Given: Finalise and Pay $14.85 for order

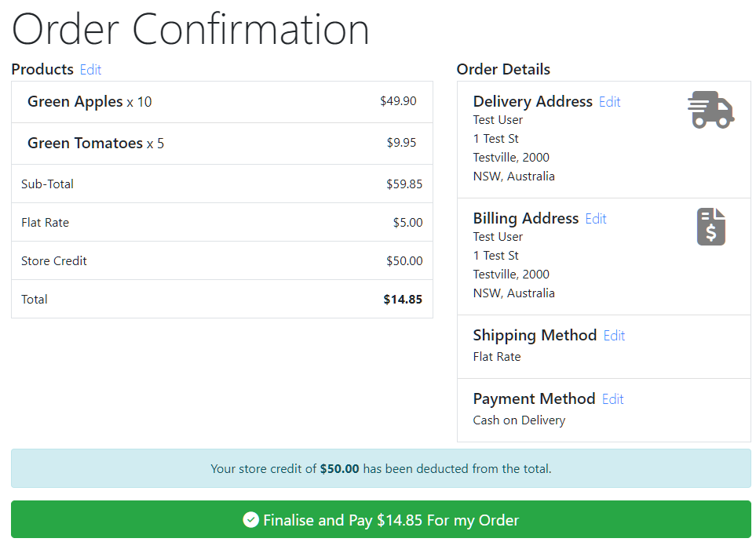Looking at the screenshot, I should coord(381,519).
